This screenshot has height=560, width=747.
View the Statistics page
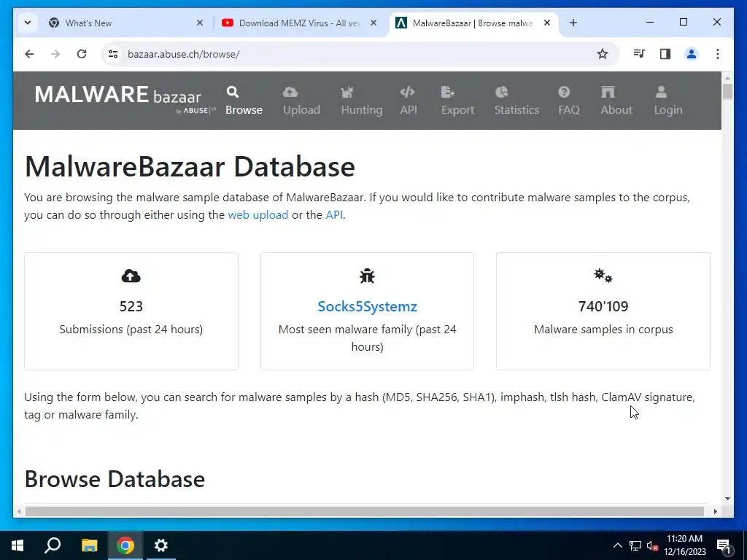coord(516,101)
